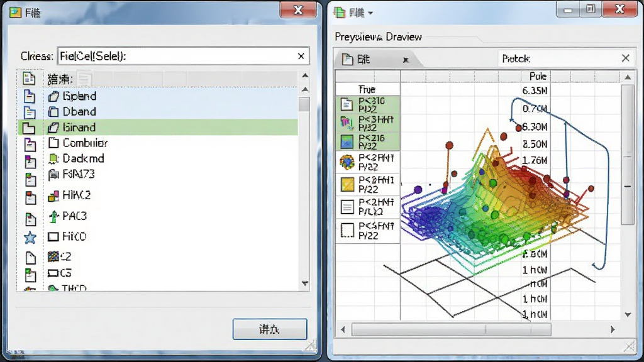Image resolution: width=644 pixels, height=362 pixels.
Task: Click the list header scroll-up arrow
Action: [x=305, y=75]
